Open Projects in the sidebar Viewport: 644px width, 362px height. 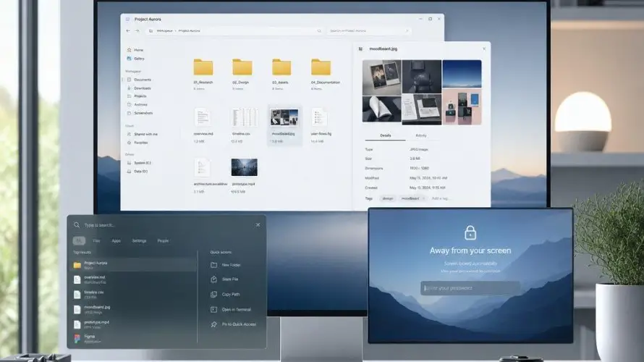pos(137,96)
